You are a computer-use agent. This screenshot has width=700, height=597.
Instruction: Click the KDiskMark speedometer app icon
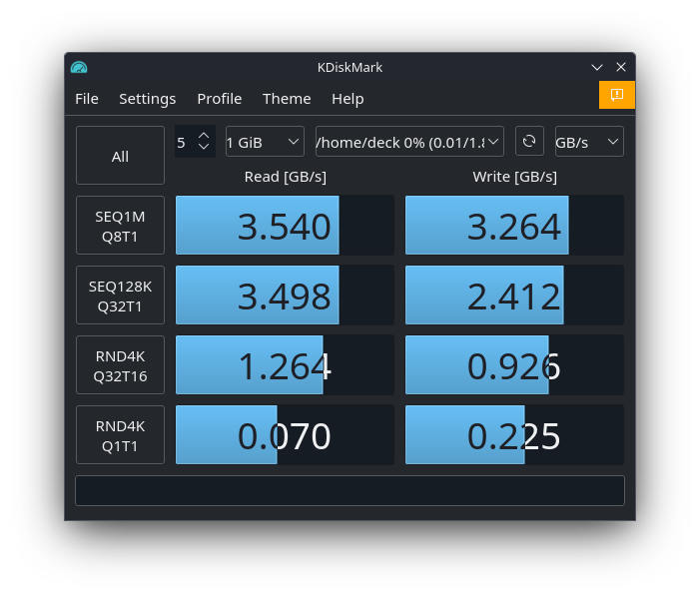point(79,67)
